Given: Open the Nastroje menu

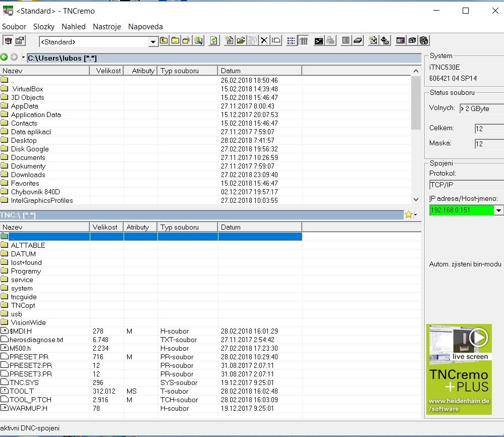Looking at the screenshot, I should tap(107, 27).
